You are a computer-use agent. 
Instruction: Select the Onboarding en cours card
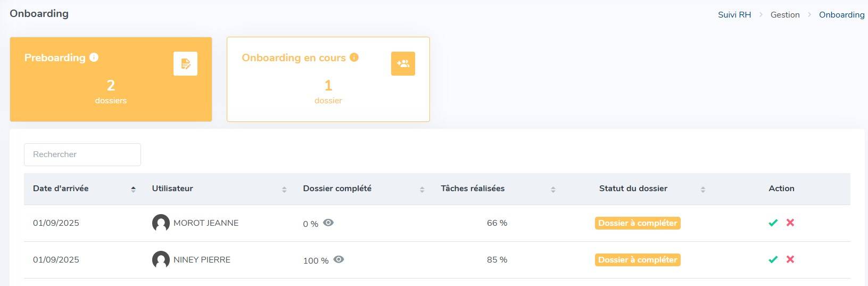(328, 79)
